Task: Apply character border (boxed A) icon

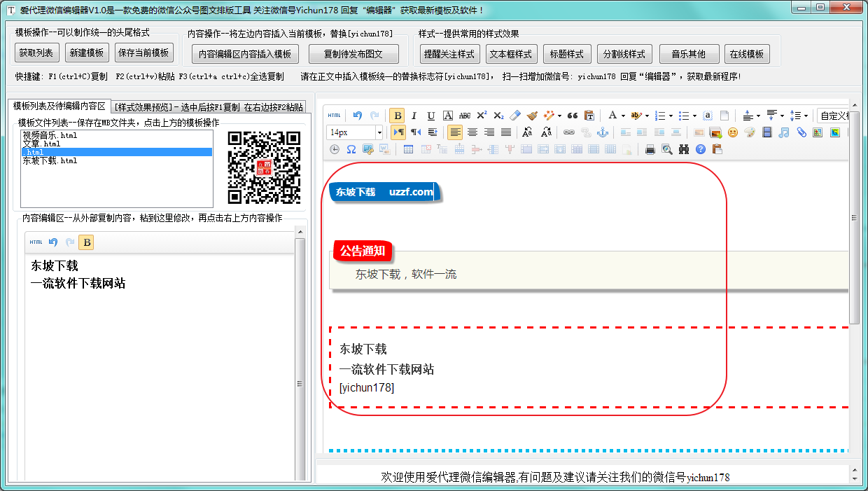Action: tap(448, 116)
